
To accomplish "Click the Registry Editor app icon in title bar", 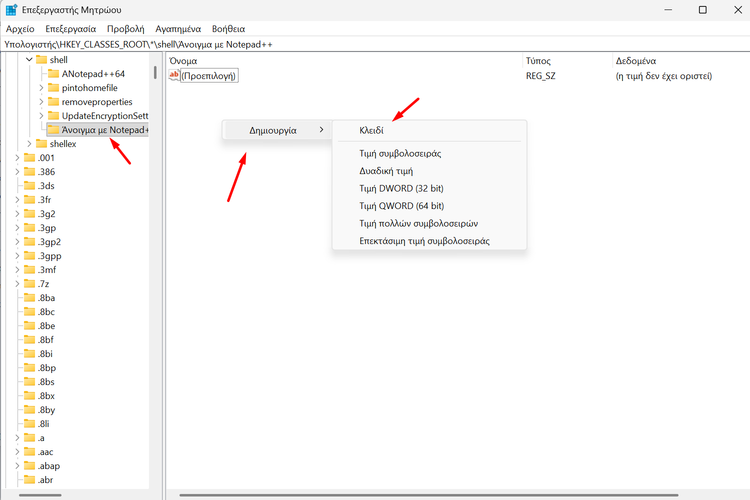I will pyautogui.click(x=12, y=10).
